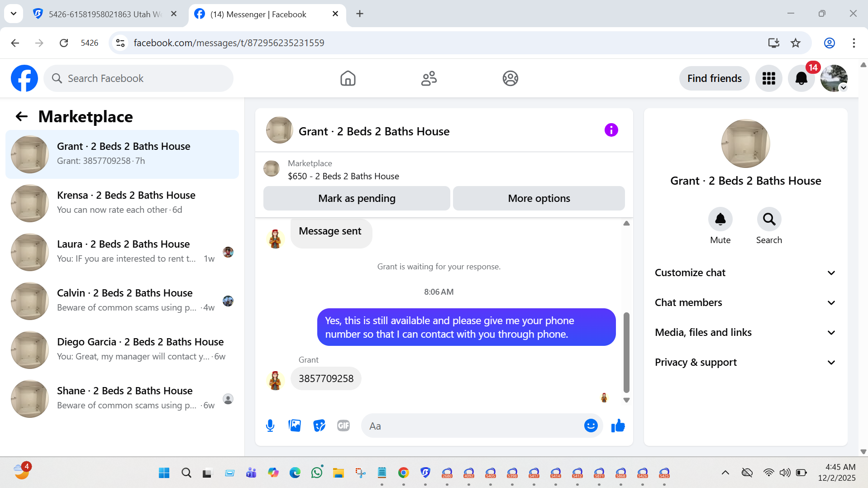Open notifications bell with 14 badge
This screenshot has width=868, height=488.
pyautogui.click(x=801, y=78)
